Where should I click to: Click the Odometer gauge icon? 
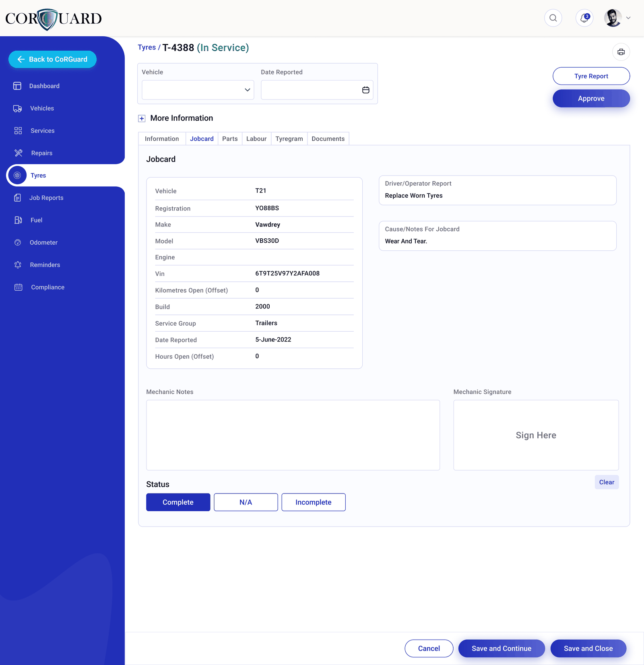18,242
